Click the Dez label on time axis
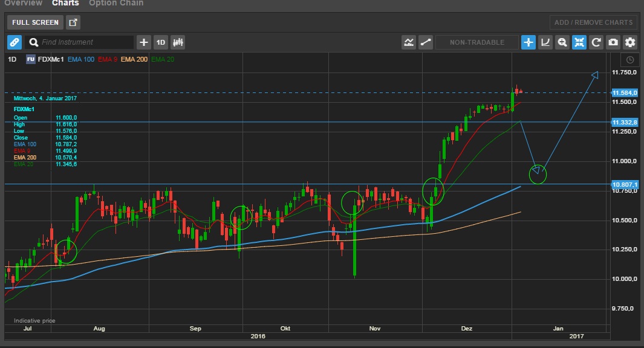The height and width of the screenshot is (348, 644). 467,329
